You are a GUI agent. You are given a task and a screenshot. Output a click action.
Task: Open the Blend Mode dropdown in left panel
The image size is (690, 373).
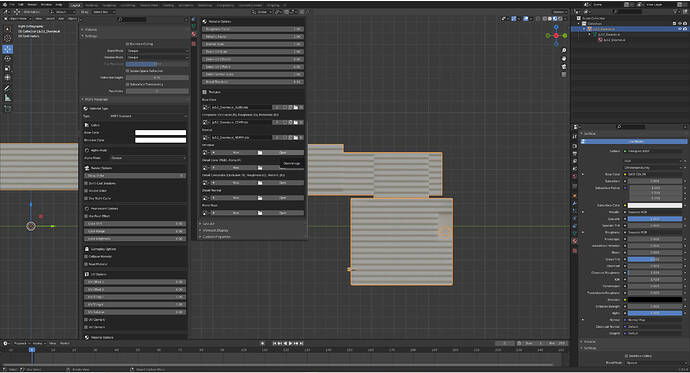[x=157, y=51]
